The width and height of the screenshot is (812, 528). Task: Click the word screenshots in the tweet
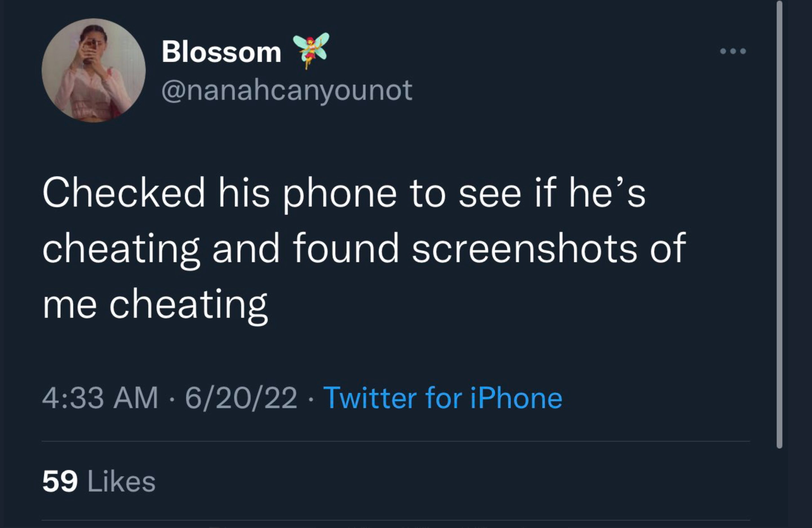pyautogui.click(x=524, y=249)
